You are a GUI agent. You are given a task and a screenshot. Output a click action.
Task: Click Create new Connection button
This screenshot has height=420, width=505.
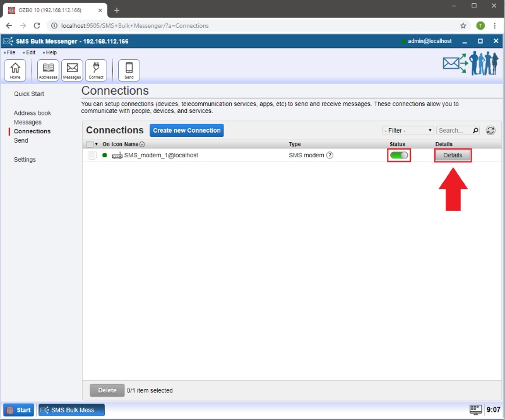(x=187, y=131)
